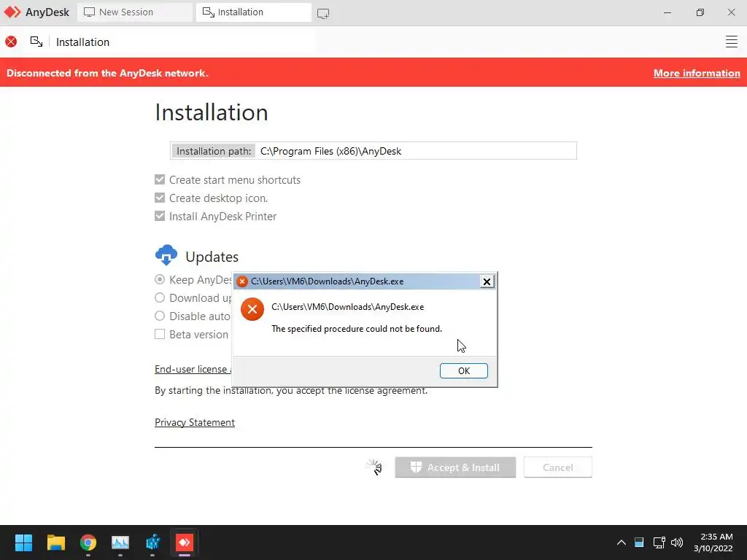Click the installation icon beside Installation title
This screenshot has height=560, width=747.
point(36,42)
